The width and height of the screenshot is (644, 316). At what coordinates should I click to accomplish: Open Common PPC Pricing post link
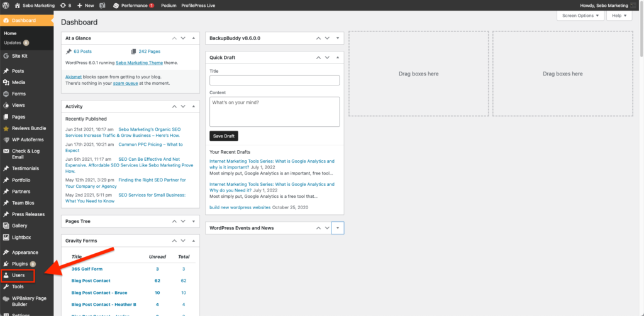pyautogui.click(x=124, y=148)
